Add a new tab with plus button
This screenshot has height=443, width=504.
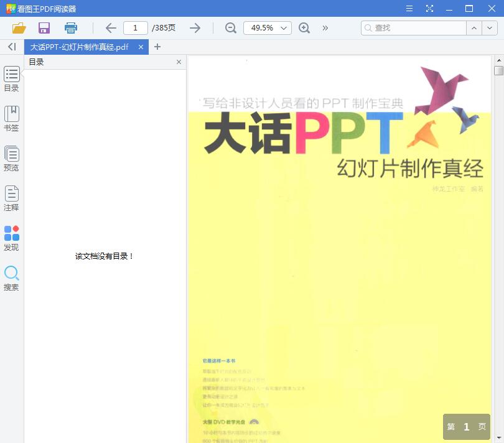pyautogui.click(x=157, y=47)
